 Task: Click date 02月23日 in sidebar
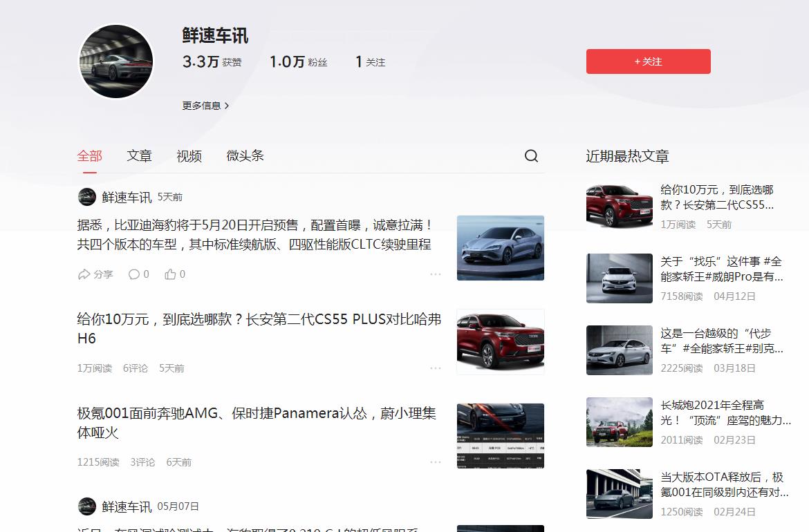click(x=735, y=439)
